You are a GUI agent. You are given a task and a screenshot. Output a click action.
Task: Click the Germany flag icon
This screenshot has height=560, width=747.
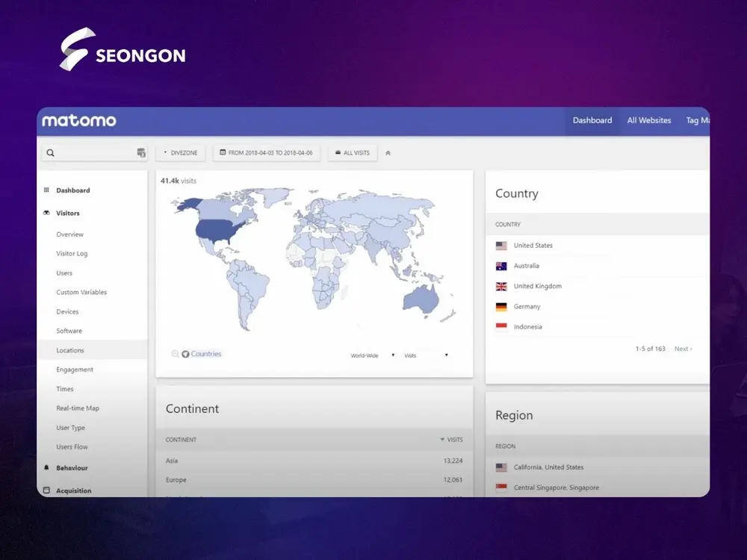click(501, 307)
